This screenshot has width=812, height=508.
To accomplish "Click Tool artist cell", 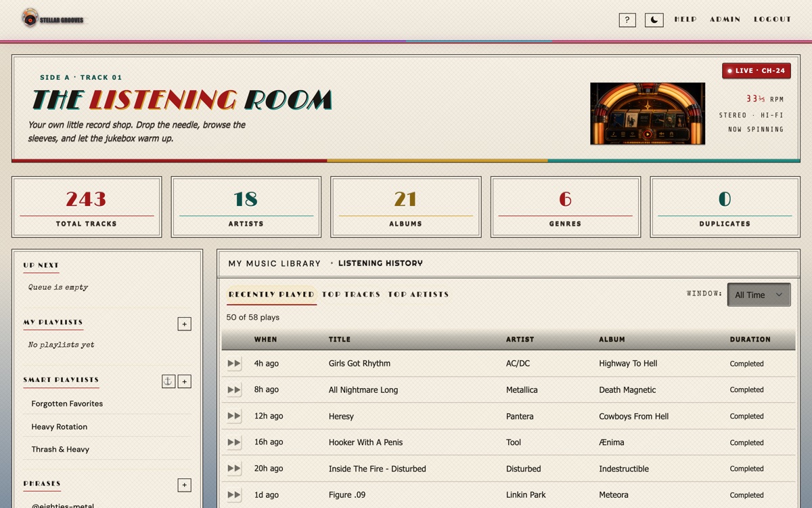I will click(514, 442).
